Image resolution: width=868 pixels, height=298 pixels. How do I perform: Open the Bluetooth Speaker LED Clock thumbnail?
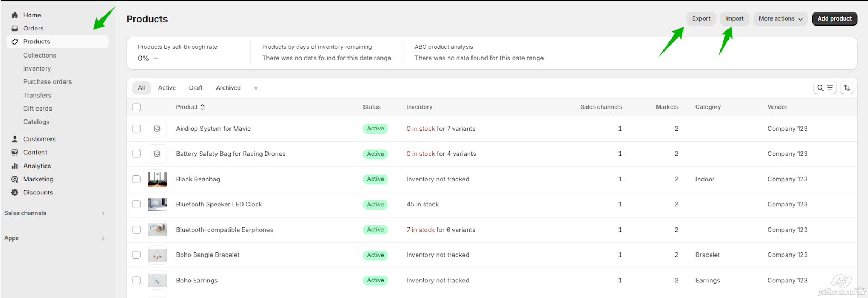[x=157, y=205]
